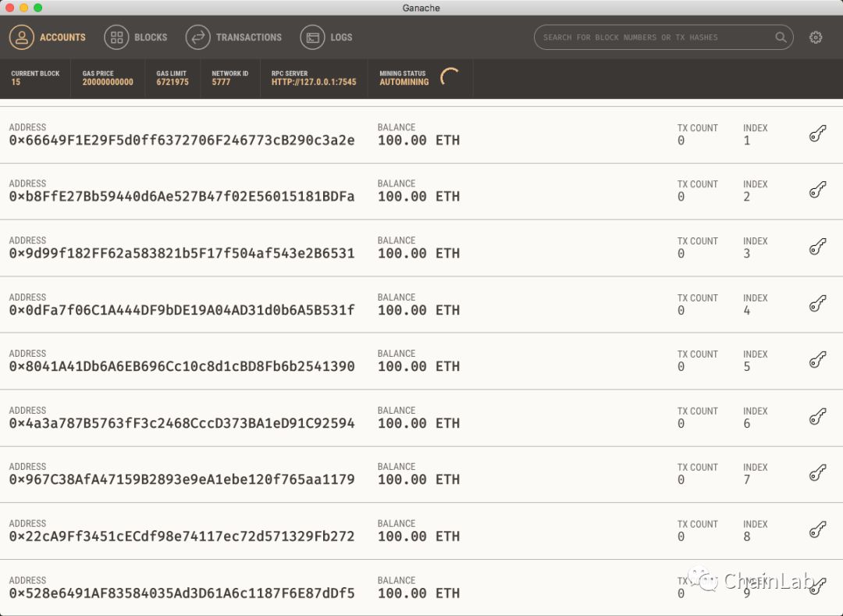Show private key for account index 2
This screenshot has width=843, height=616.
[x=818, y=190]
